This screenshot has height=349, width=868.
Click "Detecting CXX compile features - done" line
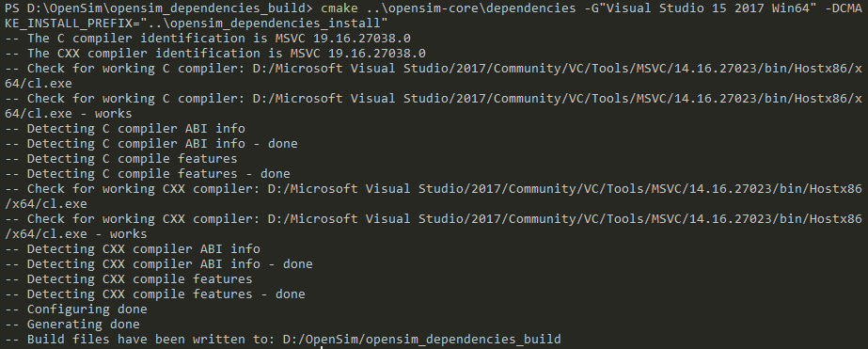155,294
